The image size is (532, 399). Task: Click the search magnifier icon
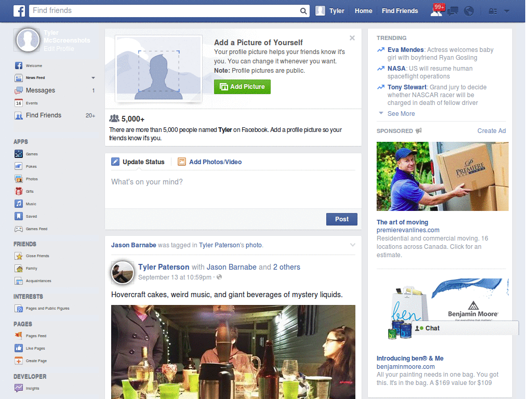tap(303, 11)
